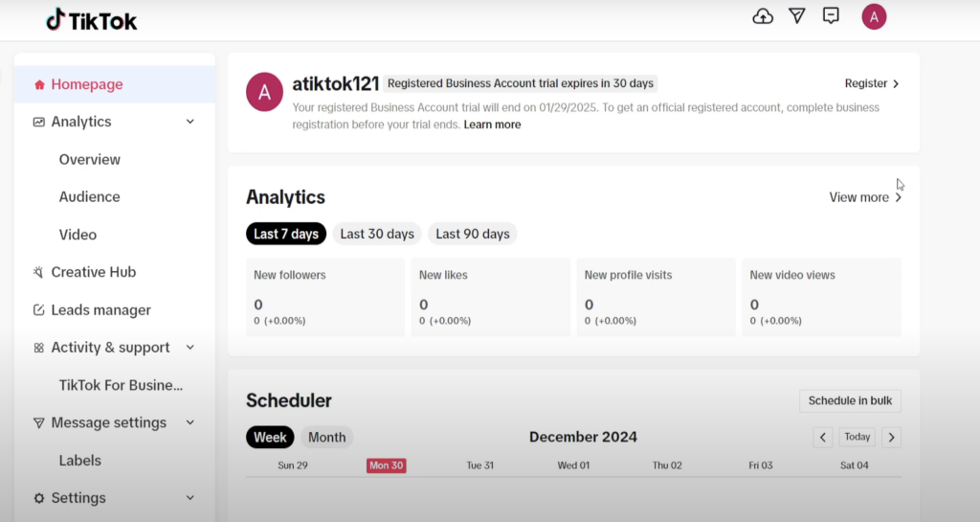Image resolution: width=980 pixels, height=522 pixels.
Task: Click the TikTok logo in header
Action: pos(91,20)
